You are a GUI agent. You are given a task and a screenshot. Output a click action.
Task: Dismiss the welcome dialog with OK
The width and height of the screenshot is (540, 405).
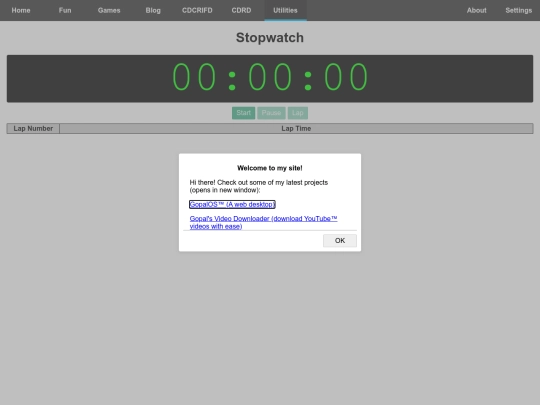(x=340, y=240)
